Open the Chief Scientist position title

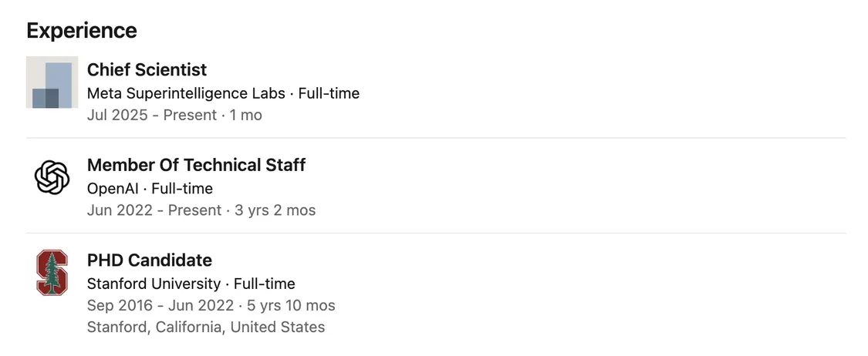147,69
